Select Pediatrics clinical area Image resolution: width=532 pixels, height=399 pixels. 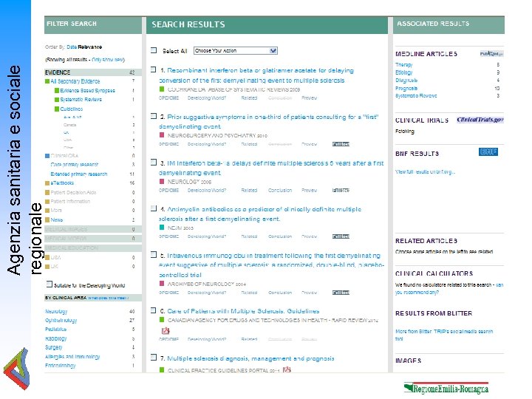pos(55,329)
